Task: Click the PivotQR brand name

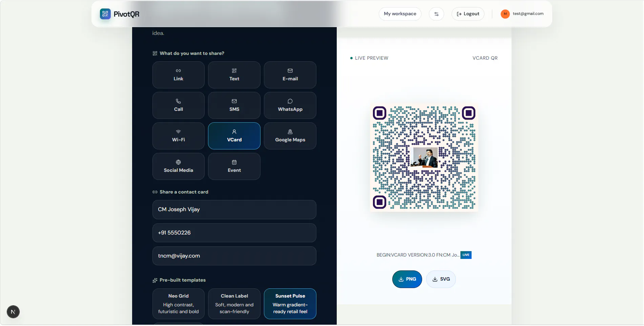Action: (126, 14)
